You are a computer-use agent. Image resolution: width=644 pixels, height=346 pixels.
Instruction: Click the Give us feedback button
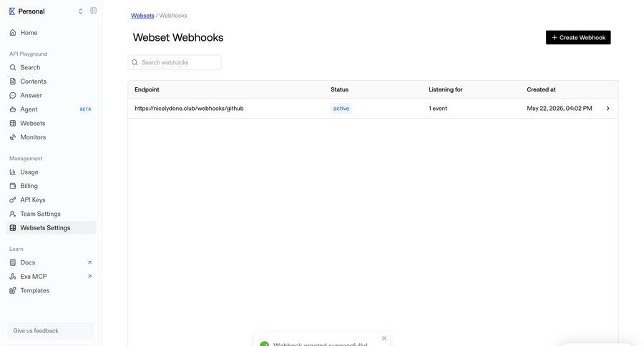coord(50,331)
